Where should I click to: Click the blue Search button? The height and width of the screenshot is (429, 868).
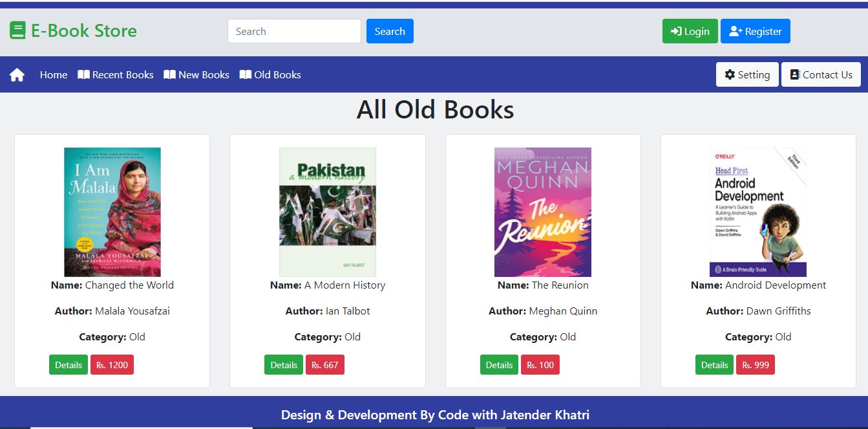click(x=390, y=31)
